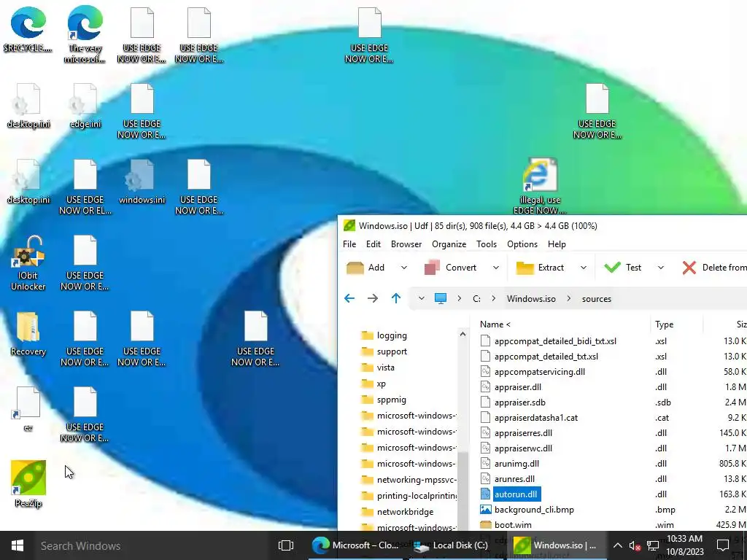
Task: Go up one level with up arrow
Action: [396, 298]
